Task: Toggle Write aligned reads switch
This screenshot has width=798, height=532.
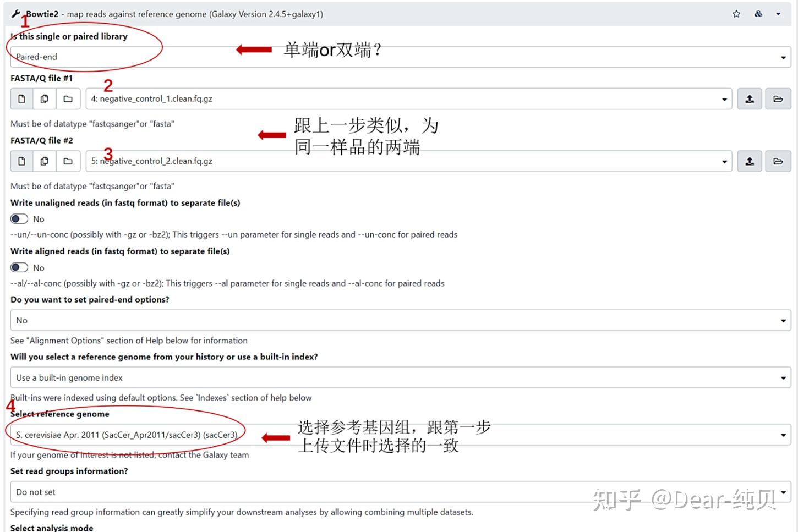Action: point(19,267)
